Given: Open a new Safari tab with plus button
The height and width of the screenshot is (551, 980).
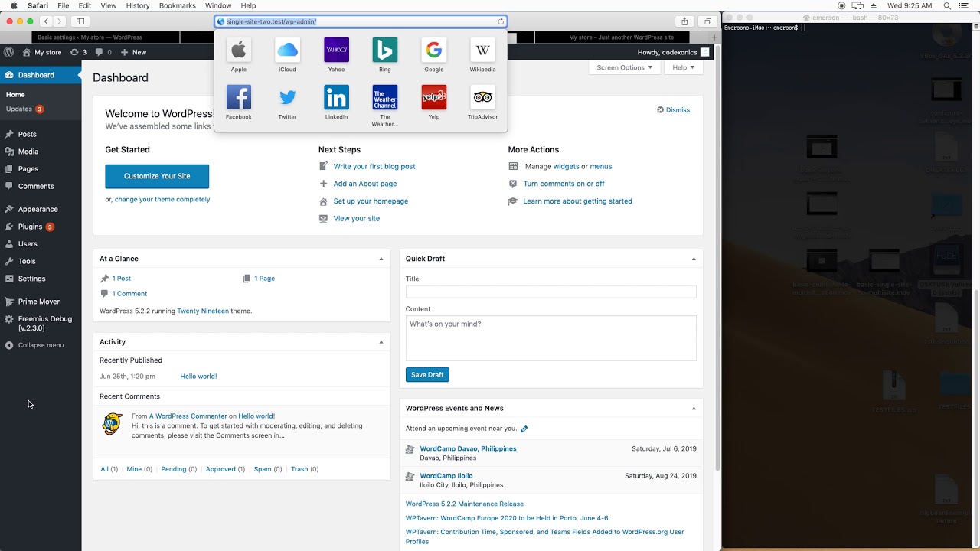Looking at the screenshot, I should click(715, 37).
